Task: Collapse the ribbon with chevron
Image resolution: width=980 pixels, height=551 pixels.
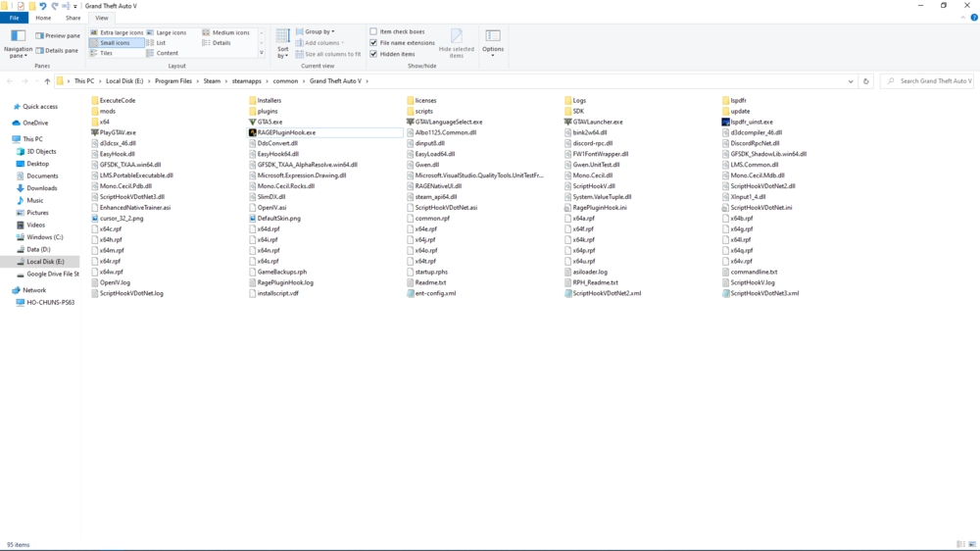Action: tap(963, 18)
